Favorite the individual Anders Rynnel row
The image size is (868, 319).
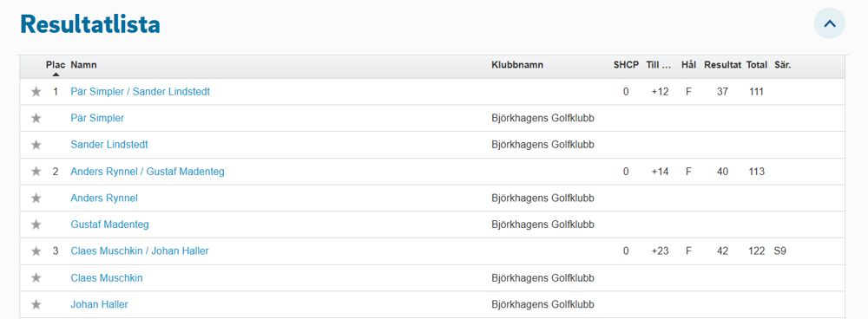click(x=36, y=198)
